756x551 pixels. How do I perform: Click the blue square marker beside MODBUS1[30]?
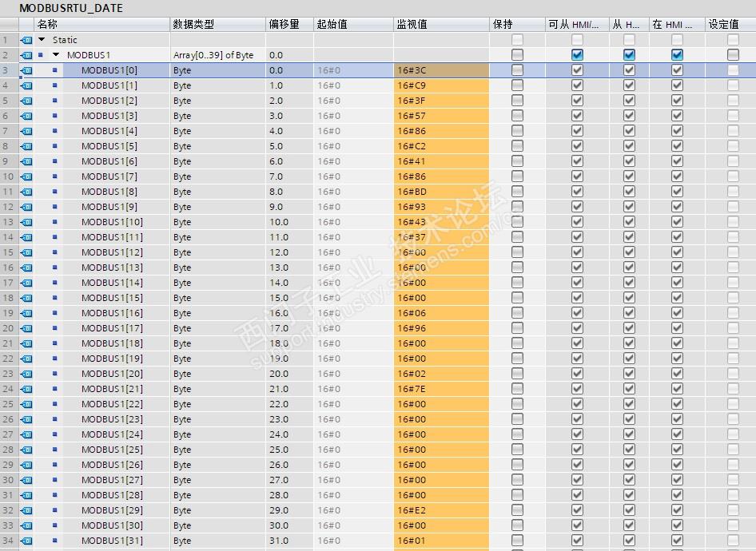[x=55, y=525]
